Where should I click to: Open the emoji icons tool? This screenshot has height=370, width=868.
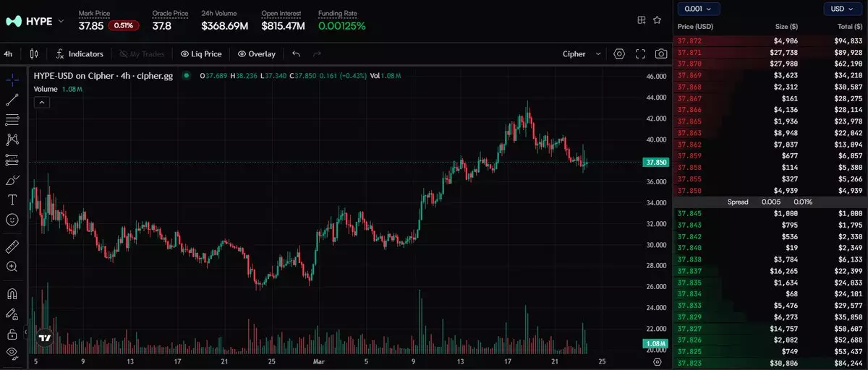pyautogui.click(x=12, y=220)
